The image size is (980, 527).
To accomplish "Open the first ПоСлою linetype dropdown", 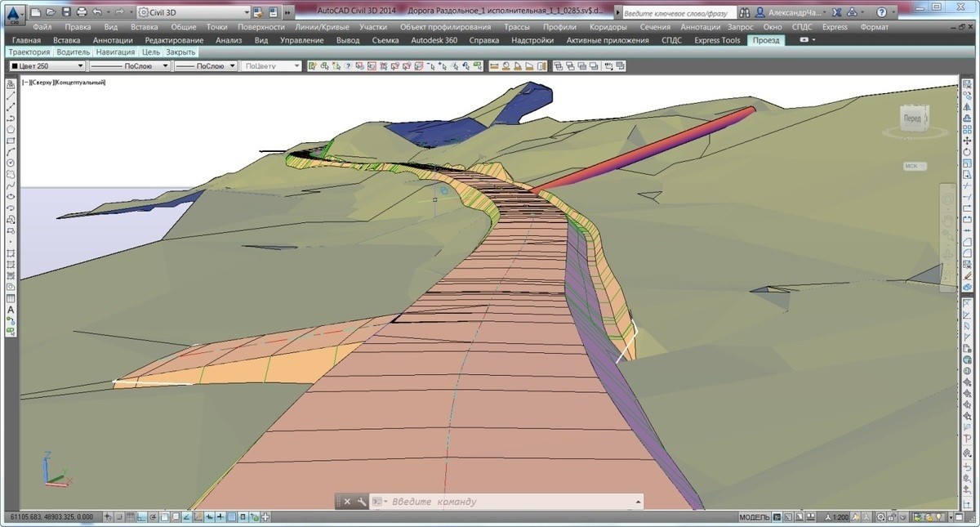I will point(164,65).
